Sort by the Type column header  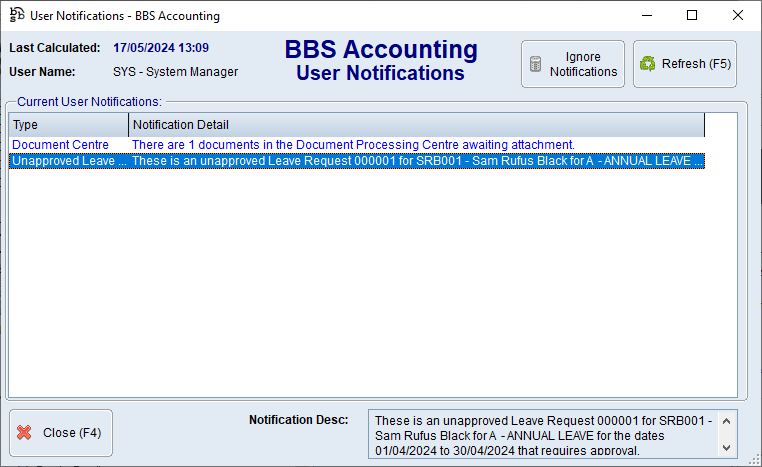[68, 125]
